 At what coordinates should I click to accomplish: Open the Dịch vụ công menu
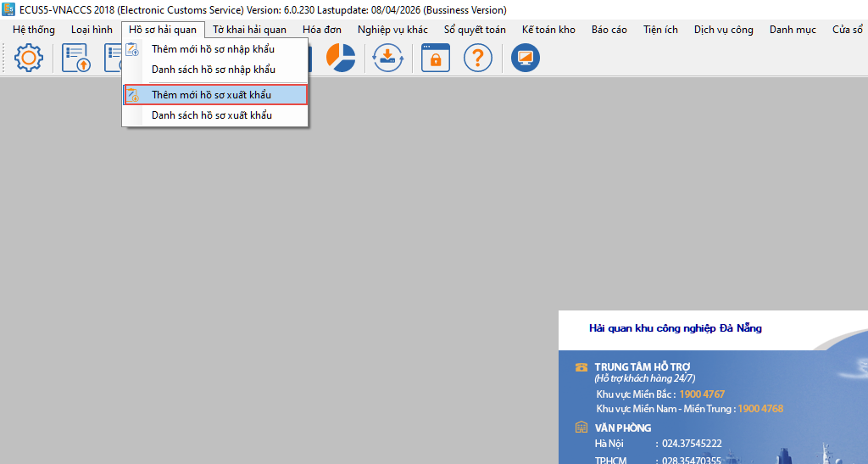[x=723, y=30]
